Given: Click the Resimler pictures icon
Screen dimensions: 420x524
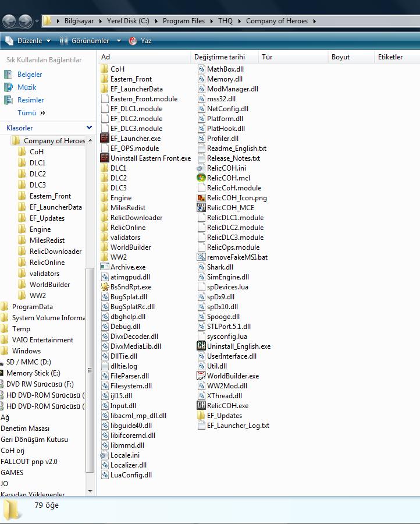Looking at the screenshot, I should click(x=8, y=100).
